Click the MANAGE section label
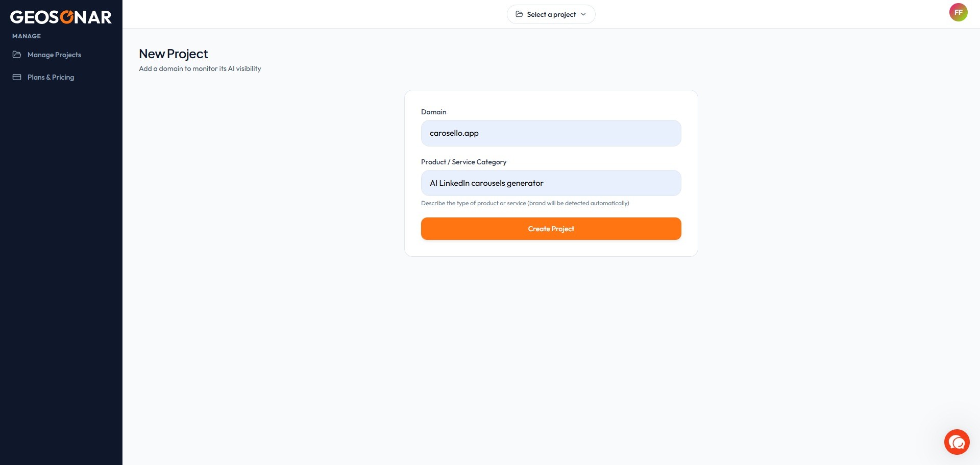This screenshot has height=465, width=980. pos(27,36)
